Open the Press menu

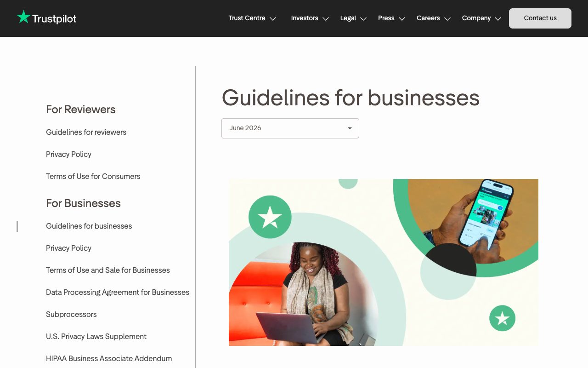point(386,18)
